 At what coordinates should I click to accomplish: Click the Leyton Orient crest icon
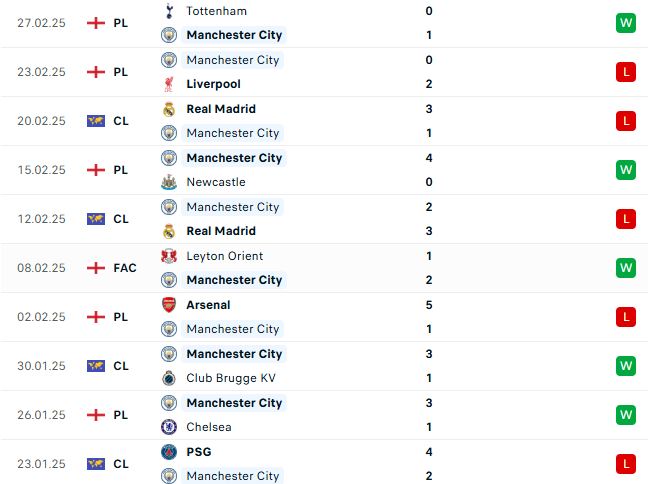[x=169, y=256]
